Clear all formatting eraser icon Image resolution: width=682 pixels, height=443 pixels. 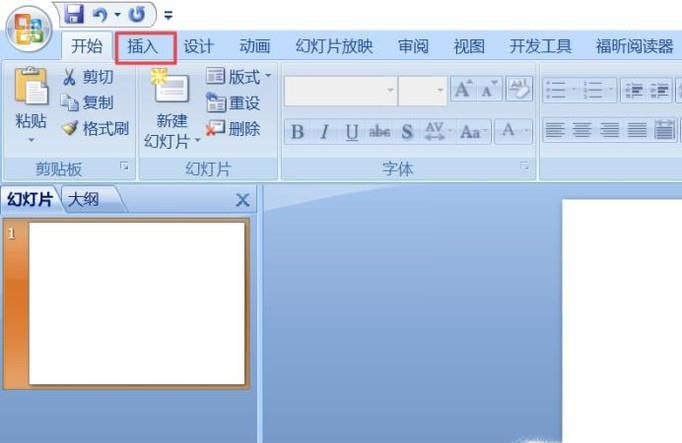click(x=519, y=89)
